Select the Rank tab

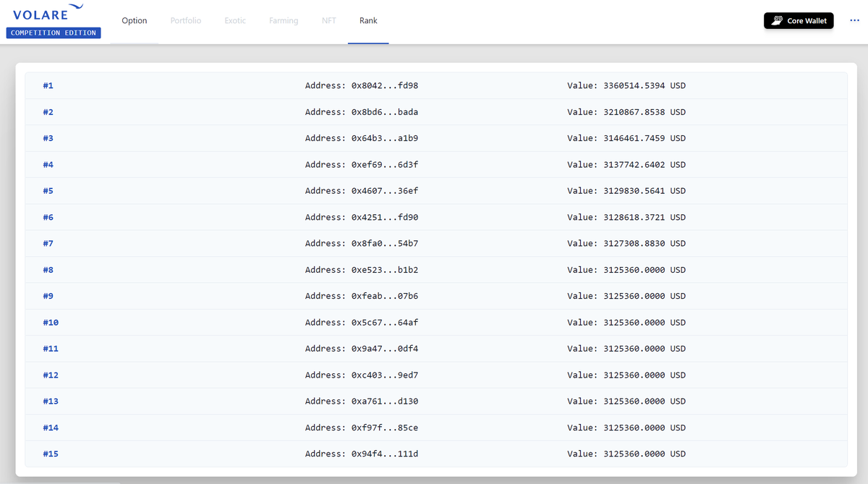(368, 21)
